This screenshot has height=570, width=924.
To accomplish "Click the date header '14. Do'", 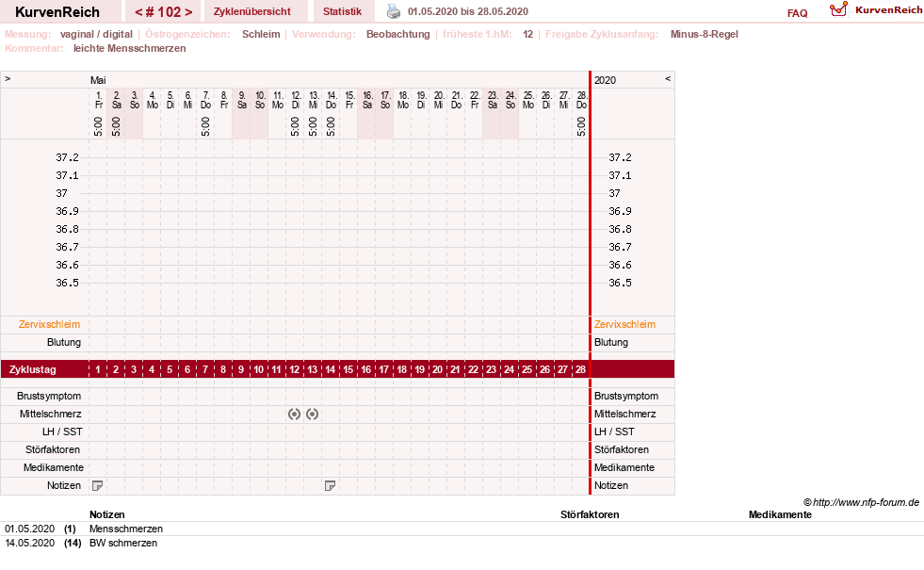I will point(332,100).
